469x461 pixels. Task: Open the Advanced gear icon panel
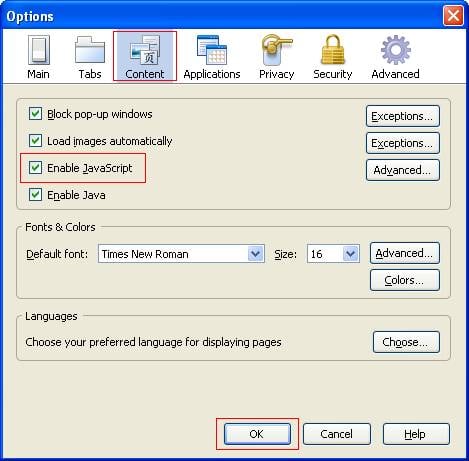pos(396,50)
